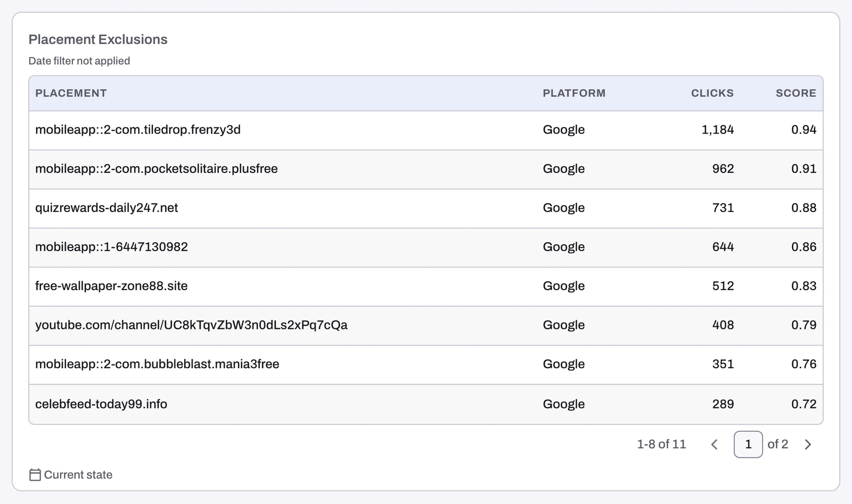The width and height of the screenshot is (852, 504).
Task: Click the 0.83 score value
Action: click(804, 286)
